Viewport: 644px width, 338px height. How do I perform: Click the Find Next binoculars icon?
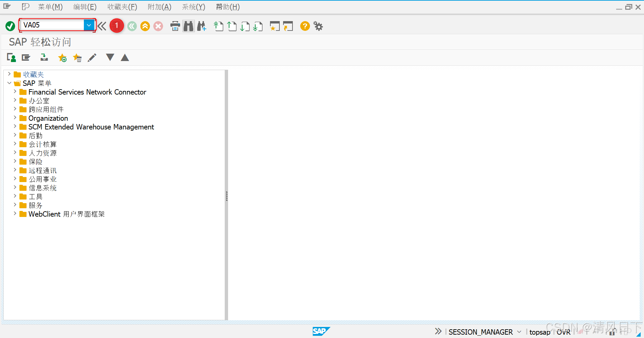tap(202, 26)
